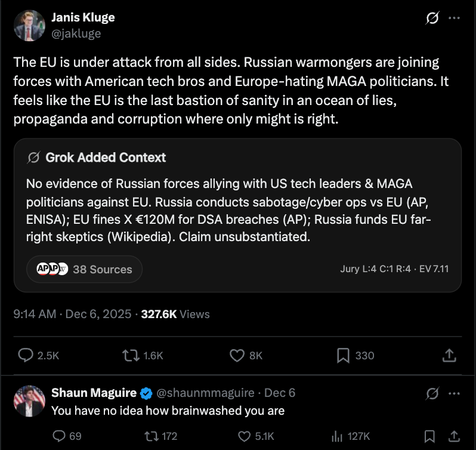Open more options on Shaun Maguire's reply
Image resolution: width=476 pixels, height=450 pixels.
(x=454, y=393)
